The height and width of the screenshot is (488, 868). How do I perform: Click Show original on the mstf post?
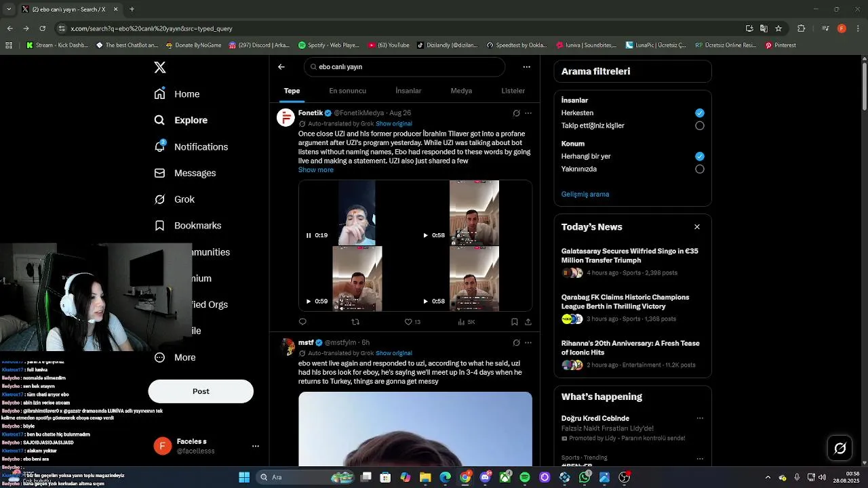pos(394,353)
